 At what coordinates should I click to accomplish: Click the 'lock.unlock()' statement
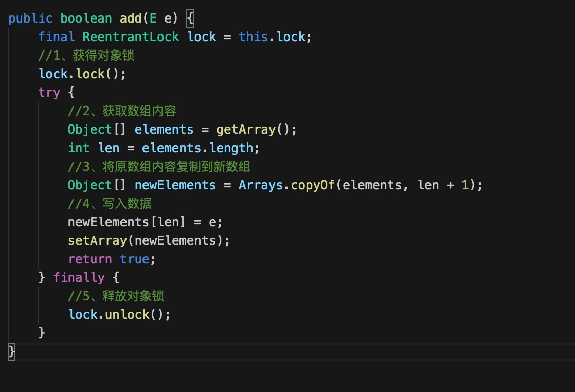119,315
